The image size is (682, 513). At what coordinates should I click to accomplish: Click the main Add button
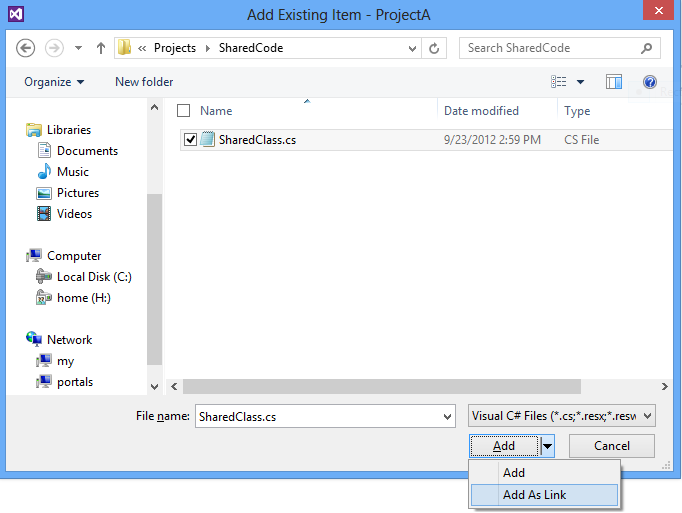tap(505, 446)
